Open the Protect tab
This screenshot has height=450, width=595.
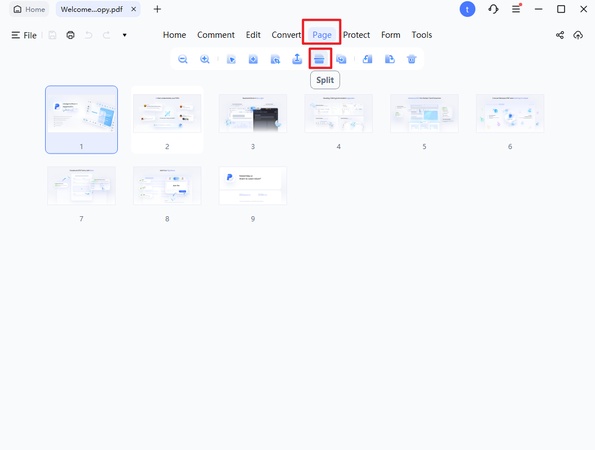[x=356, y=35]
